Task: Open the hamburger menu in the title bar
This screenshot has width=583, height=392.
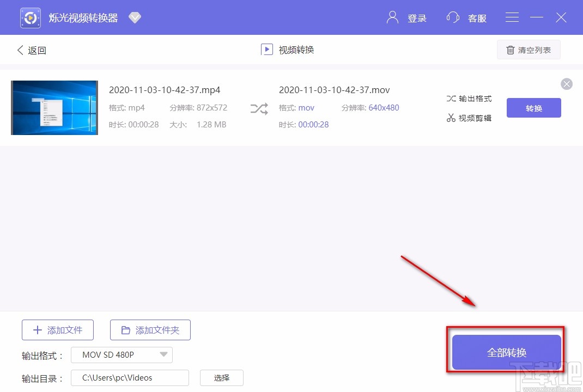Action: point(512,17)
